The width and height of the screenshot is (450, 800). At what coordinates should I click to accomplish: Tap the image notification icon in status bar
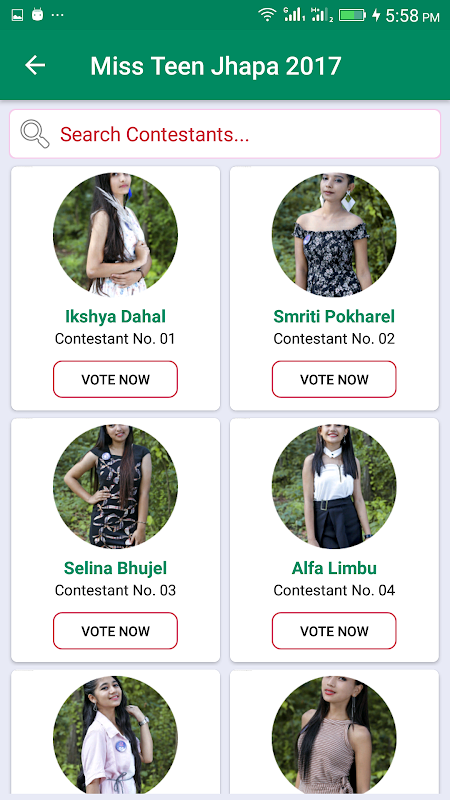[x=17, y=15]
